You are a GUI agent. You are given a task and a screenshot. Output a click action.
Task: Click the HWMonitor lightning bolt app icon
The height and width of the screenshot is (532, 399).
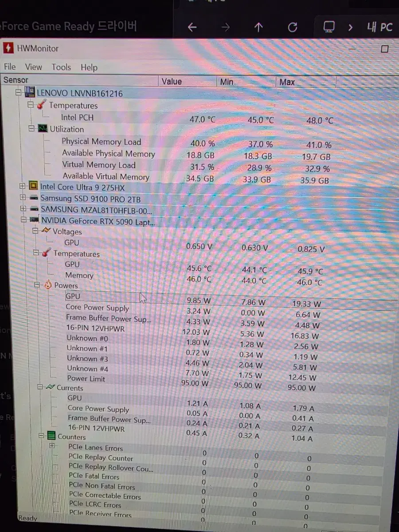(8, 48)
